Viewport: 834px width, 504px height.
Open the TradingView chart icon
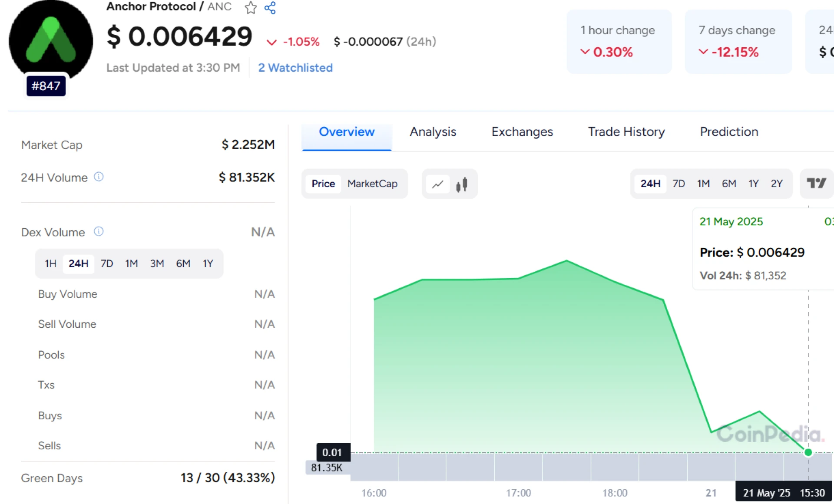(x=816, y=184)
